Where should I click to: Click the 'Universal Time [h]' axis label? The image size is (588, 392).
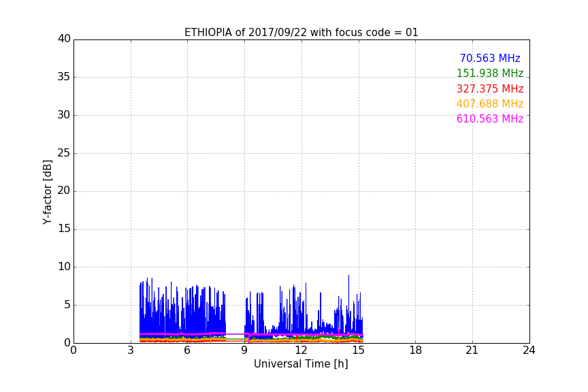click(x=301, y=364)
